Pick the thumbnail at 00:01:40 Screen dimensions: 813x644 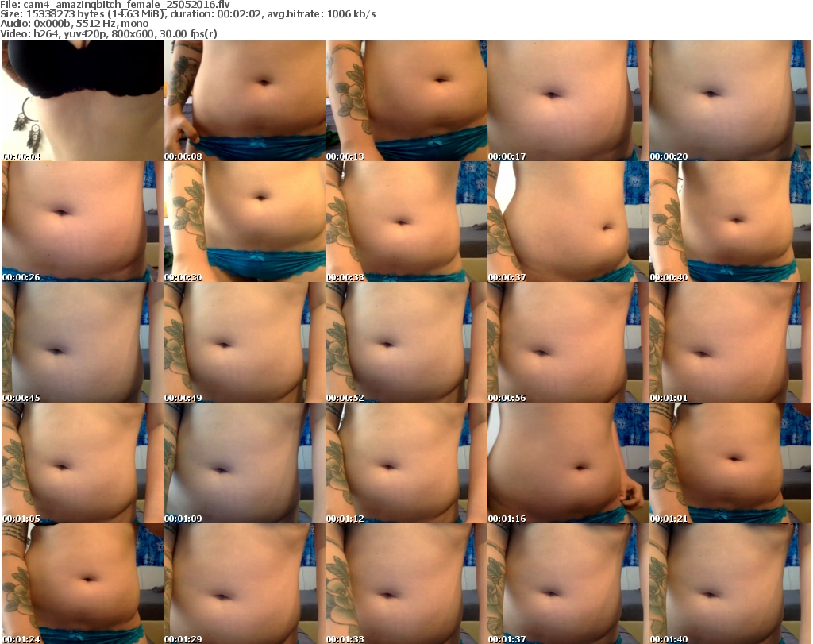coord(730,584)
